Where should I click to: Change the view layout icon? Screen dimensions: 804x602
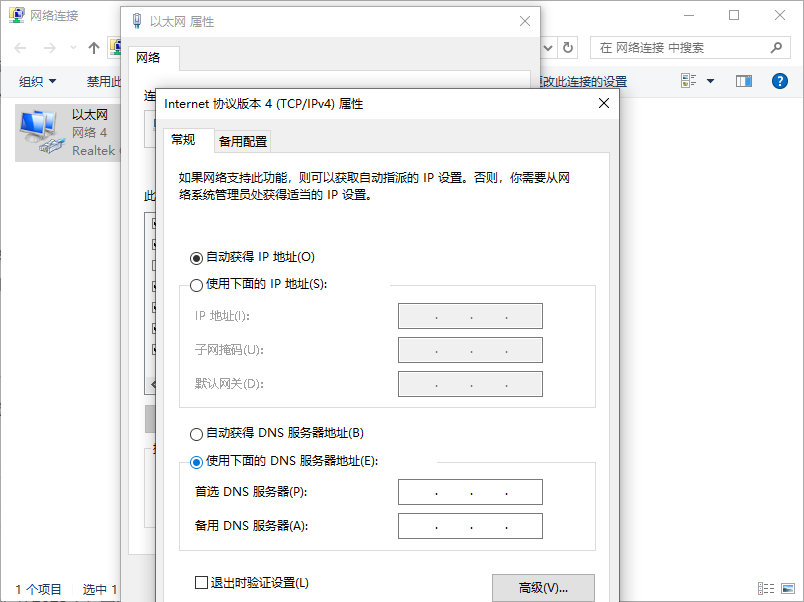click(x=688, y=81)
